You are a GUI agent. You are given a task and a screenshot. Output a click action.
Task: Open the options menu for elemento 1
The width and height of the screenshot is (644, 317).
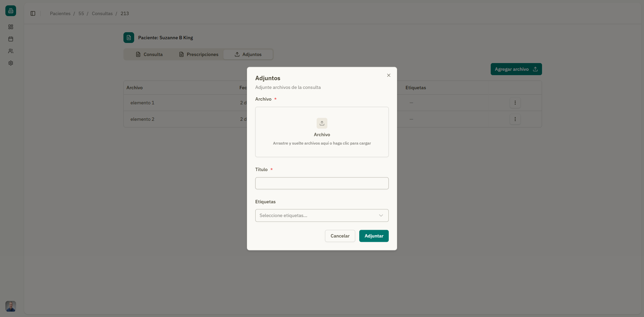point(515,103)
